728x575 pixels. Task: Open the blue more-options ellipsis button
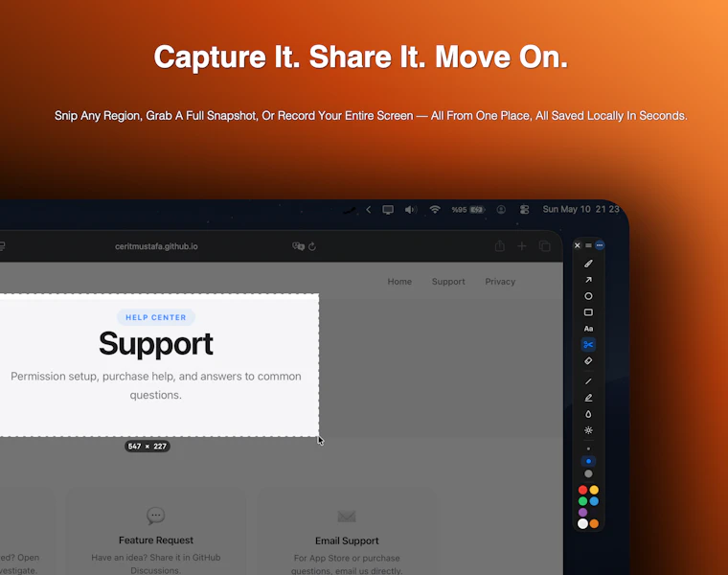(600, 245)
